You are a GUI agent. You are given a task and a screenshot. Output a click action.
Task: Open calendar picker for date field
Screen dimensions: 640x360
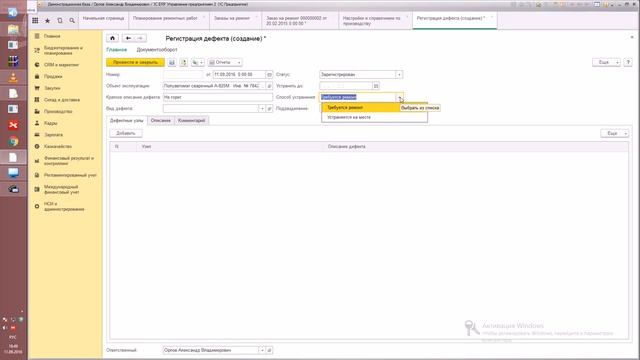point(269,75)
